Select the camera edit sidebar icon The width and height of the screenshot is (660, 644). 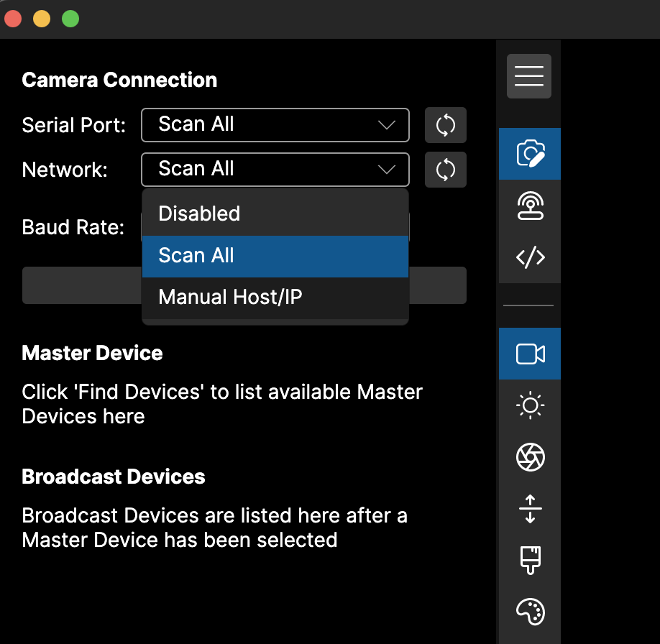(x=530, y=154)
